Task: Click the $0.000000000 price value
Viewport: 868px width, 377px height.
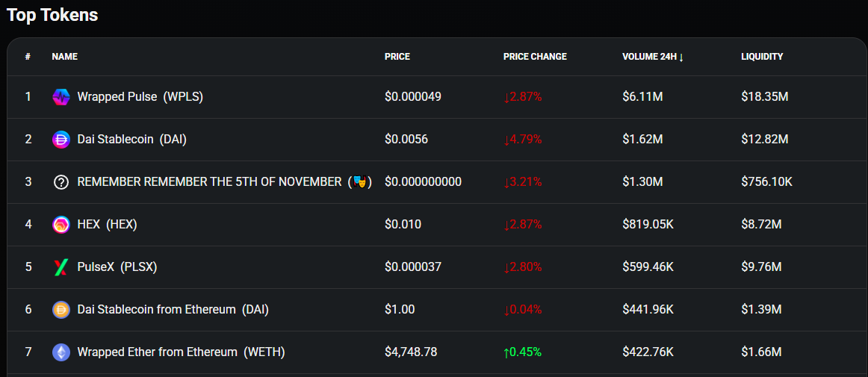Action: [423, 181]
